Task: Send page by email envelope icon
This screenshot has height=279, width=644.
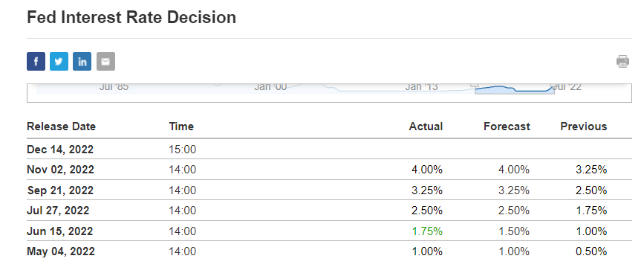Action: coord(105,62)
